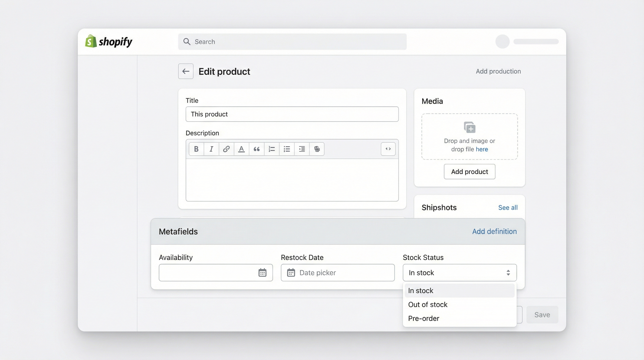Select Out of stock from the dropdown list

(428, 304)
